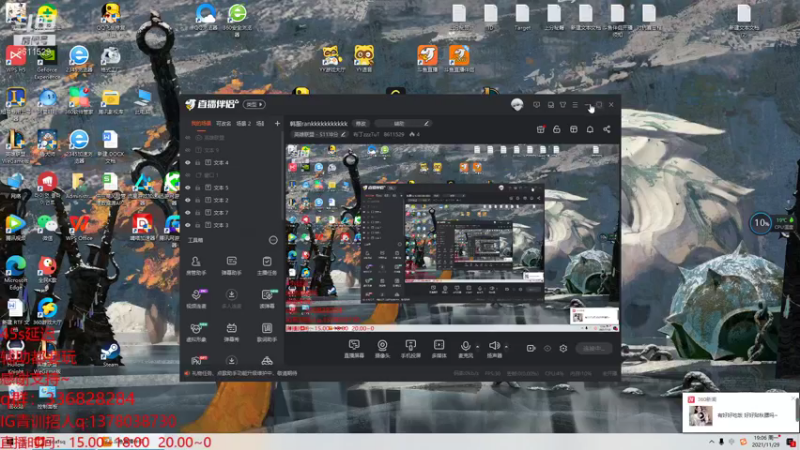The height and width of the screenshot is (450, 800).
Task: Expand the mode pill next to logo
Action: [x=254, y=105]
